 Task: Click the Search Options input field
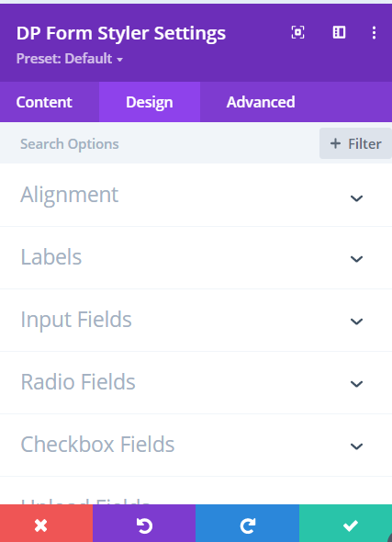tap(159, 144)
